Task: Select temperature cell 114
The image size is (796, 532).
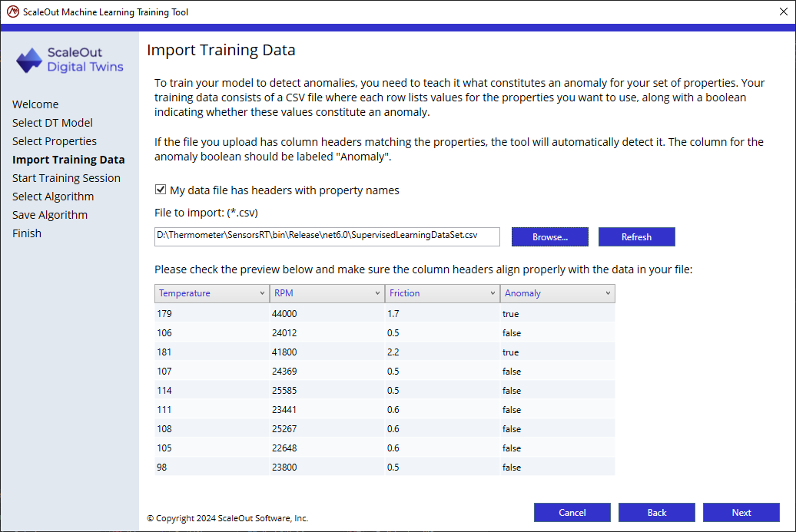Action: tap(212, 391)
